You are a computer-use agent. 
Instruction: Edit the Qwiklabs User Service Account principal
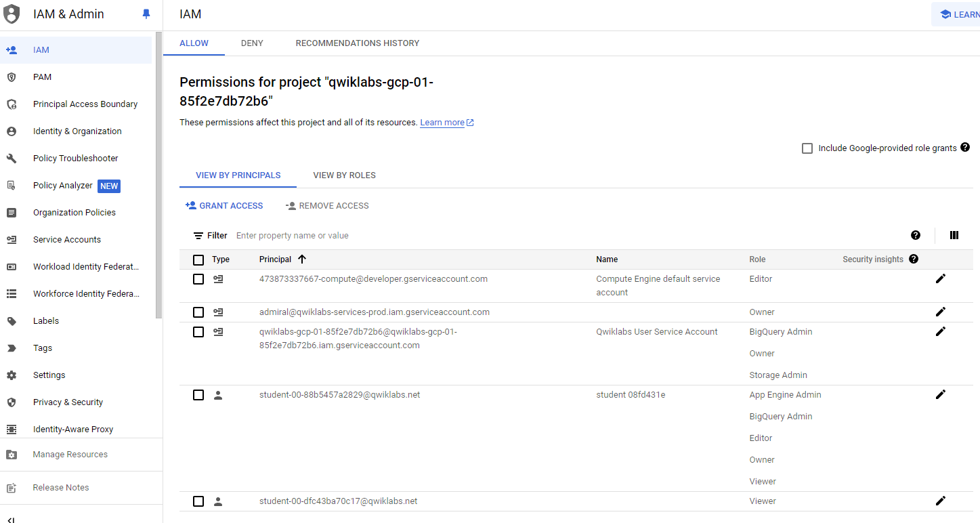pyautogui.click(x=940, y=331)
